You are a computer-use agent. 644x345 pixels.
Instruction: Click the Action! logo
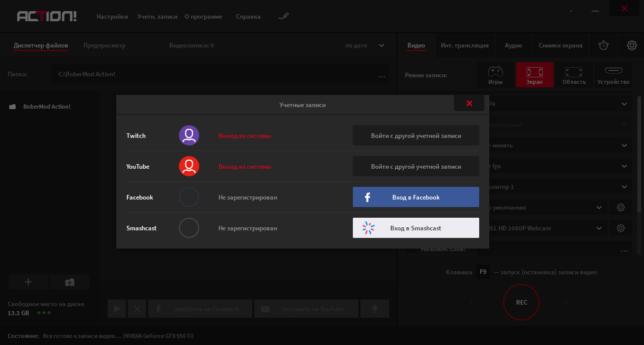(x=47, y=17)
